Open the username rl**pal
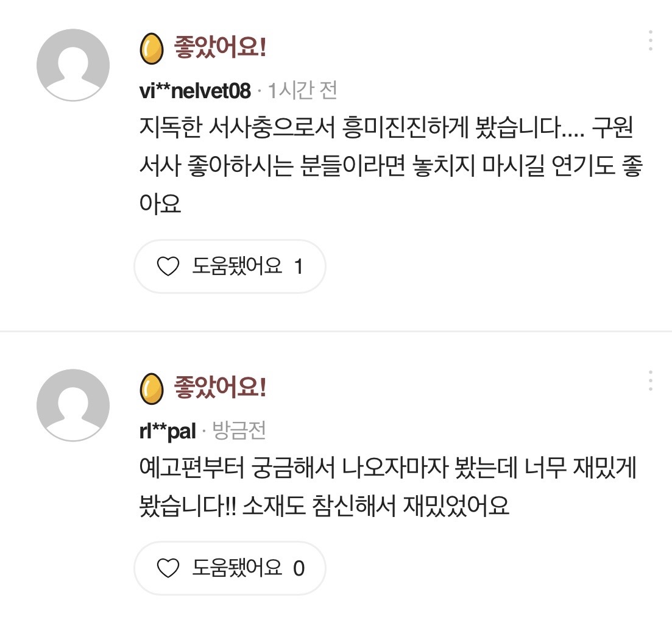Viewport: 672px width, 628px height. pyautogui.click(x=168, y=432)
